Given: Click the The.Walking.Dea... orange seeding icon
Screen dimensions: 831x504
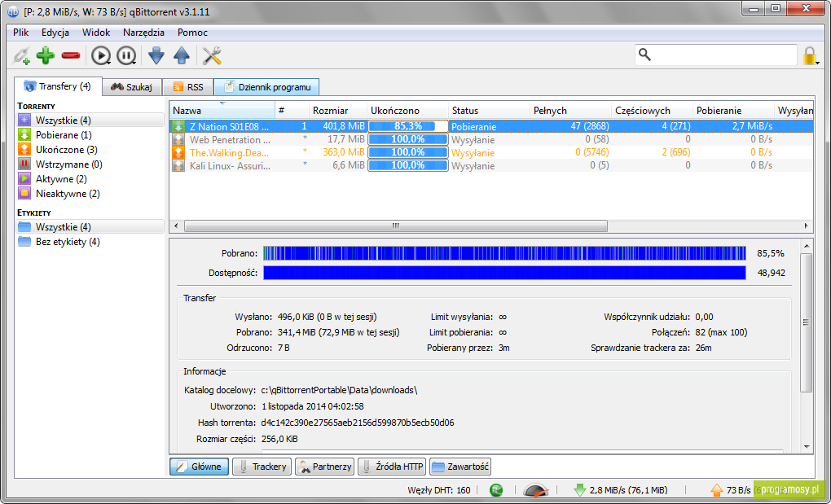Looking at the screenshot, I should click(x=178, y=152).
